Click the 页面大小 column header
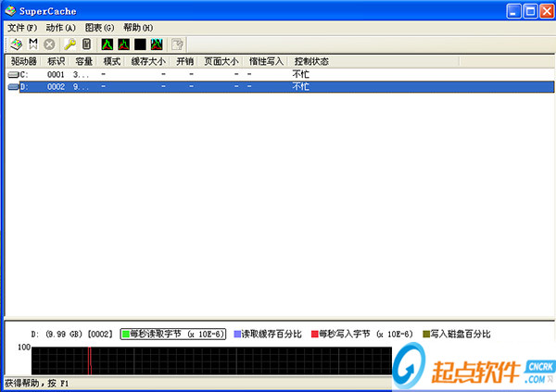The image size is (556, 392). 221,61
